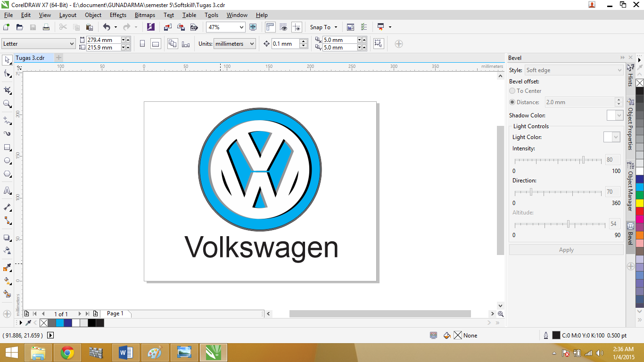Select the Color Eyedropper tool

[x=7, y=268]
